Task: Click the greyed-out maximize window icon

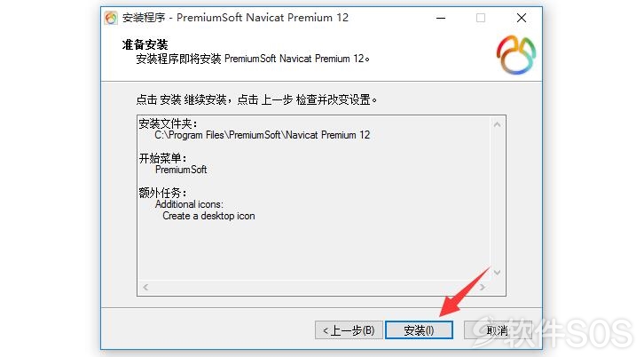Action: click(x=481, y=18)
